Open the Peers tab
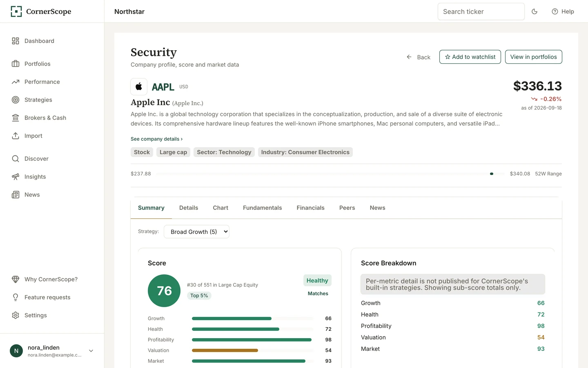This screenshot has height=368, width=588. coord(347,208)
